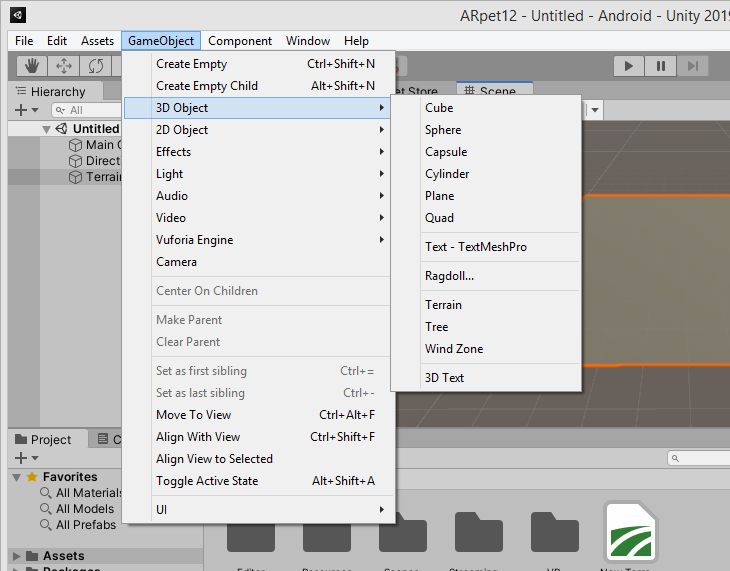The width and height of the screenshot is (730, 571).
Task: Select the Rotate tool in toolbar
Action: coord(95,66)
